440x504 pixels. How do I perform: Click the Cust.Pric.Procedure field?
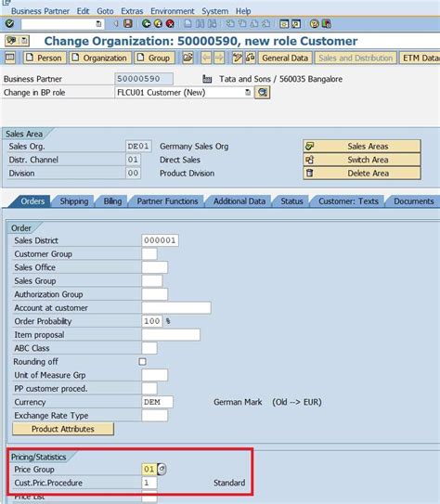click(x=149, y=483)
